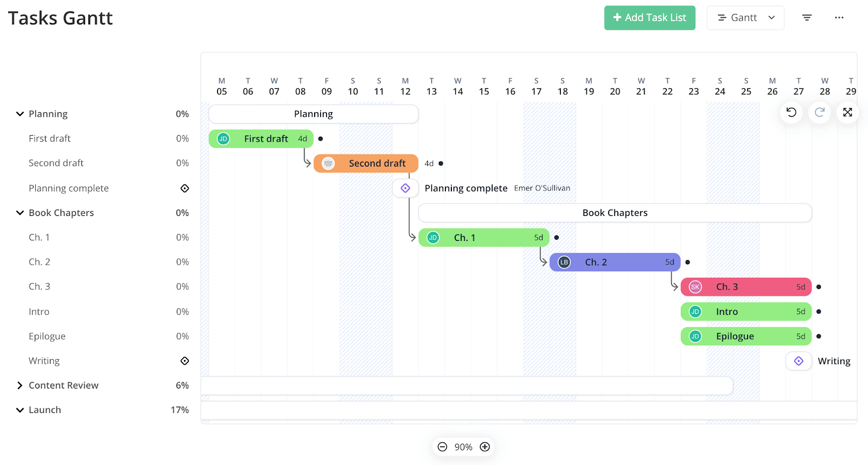Click the Add Task List button

[649, 18]
